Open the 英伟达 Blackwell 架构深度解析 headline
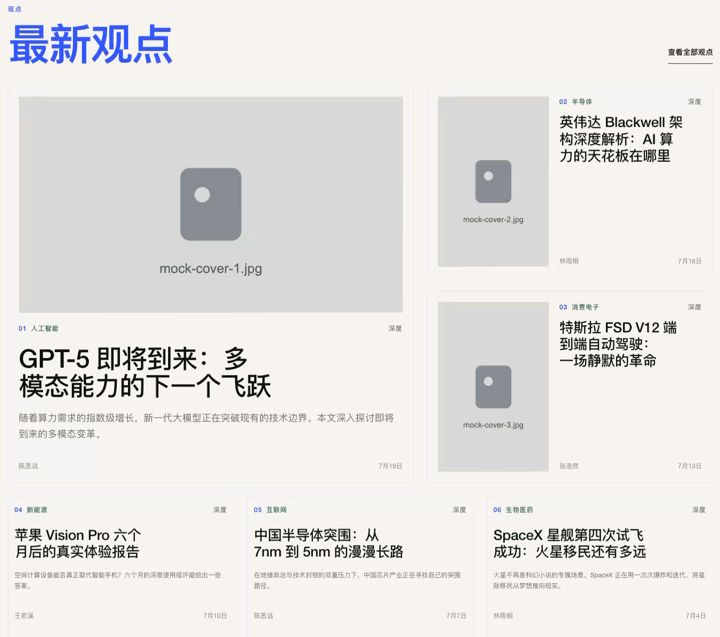The image size is (720, 637). click(620, 139)
